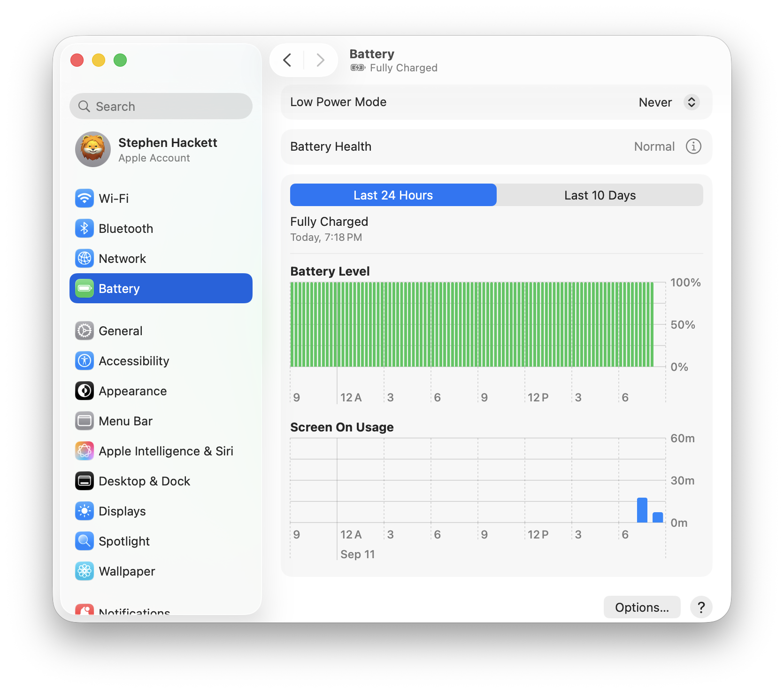Click the green zoom window button

(x=120, y=60)
